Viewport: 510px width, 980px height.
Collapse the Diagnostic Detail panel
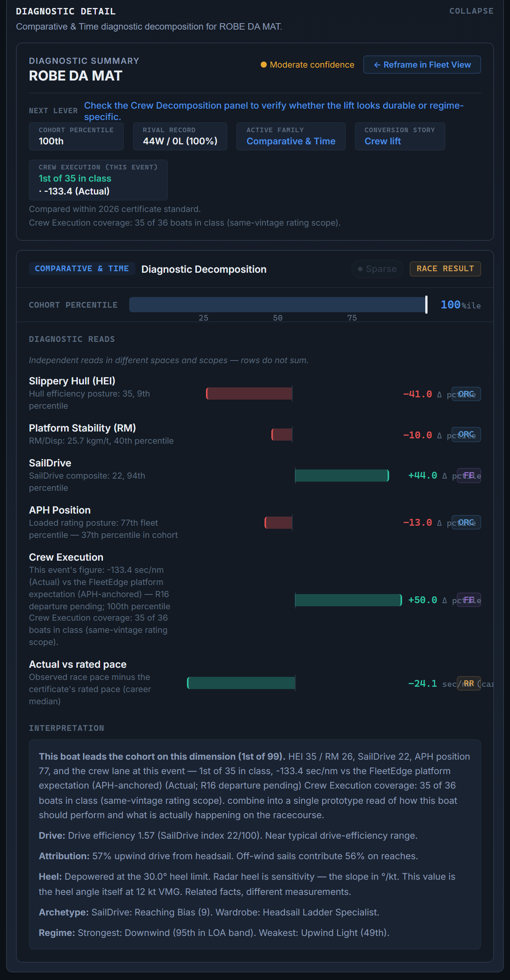pos(471,11)
